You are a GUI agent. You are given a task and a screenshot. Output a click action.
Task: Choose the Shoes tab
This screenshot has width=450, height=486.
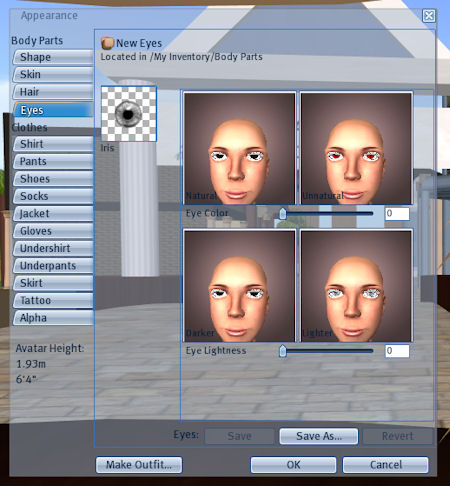pyautogui.click(x=53, y=179)
